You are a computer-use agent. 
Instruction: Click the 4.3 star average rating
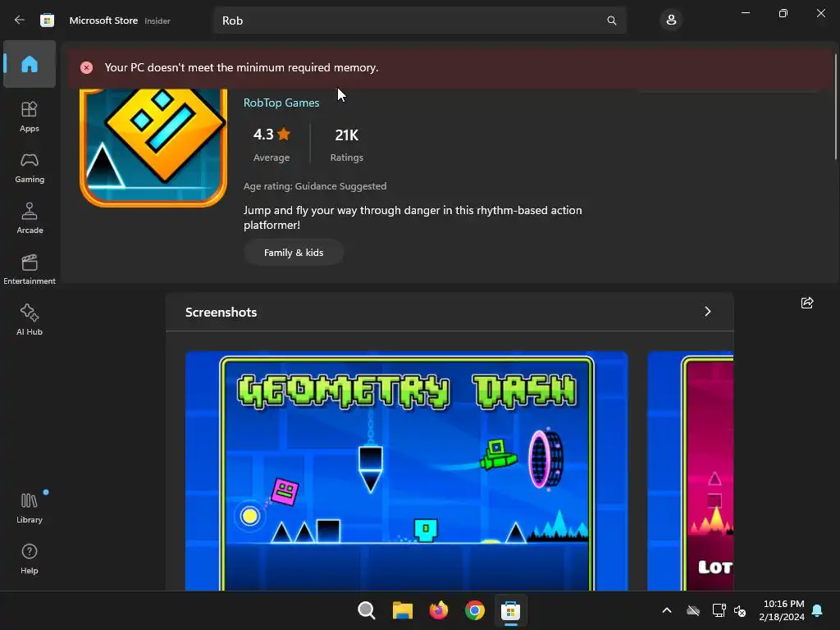(272, 144)
